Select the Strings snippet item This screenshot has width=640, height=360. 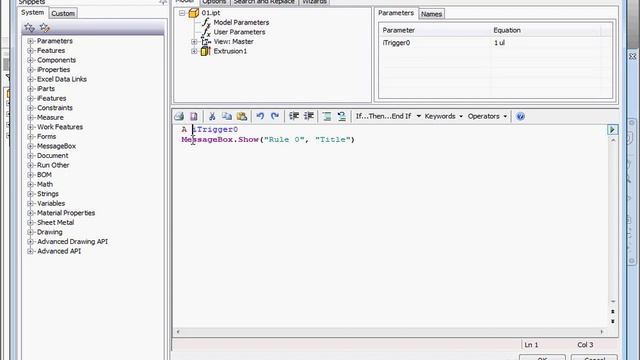pos(48,194)
